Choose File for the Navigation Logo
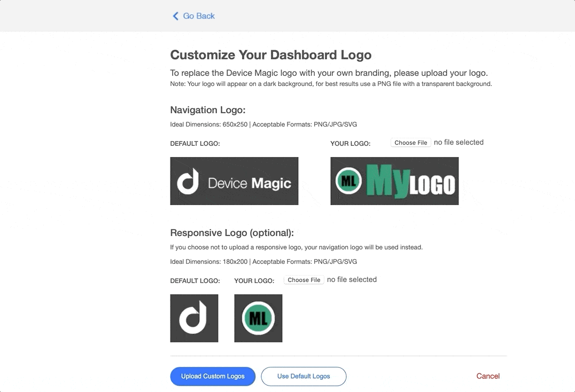The height and width of the screenshot is (392, 575). [411, 143]
